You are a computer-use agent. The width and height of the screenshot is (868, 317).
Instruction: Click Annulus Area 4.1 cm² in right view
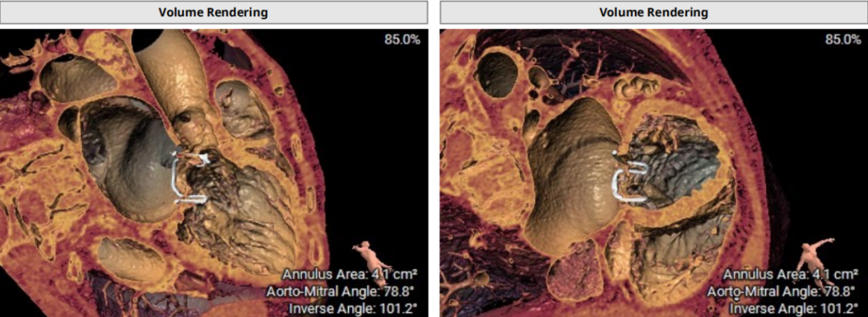pos(791,274)
